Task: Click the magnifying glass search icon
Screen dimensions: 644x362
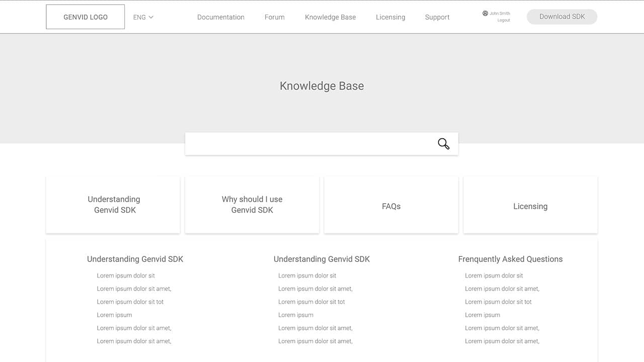Action: tap(443, 144)
